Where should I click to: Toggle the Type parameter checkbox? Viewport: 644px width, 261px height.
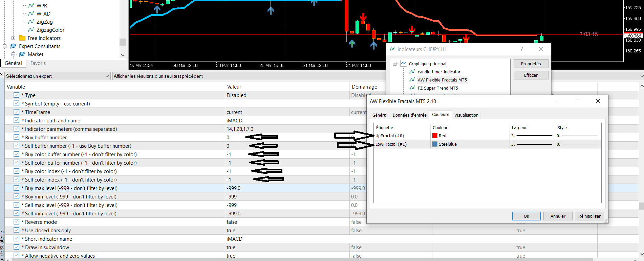point(16,95)
